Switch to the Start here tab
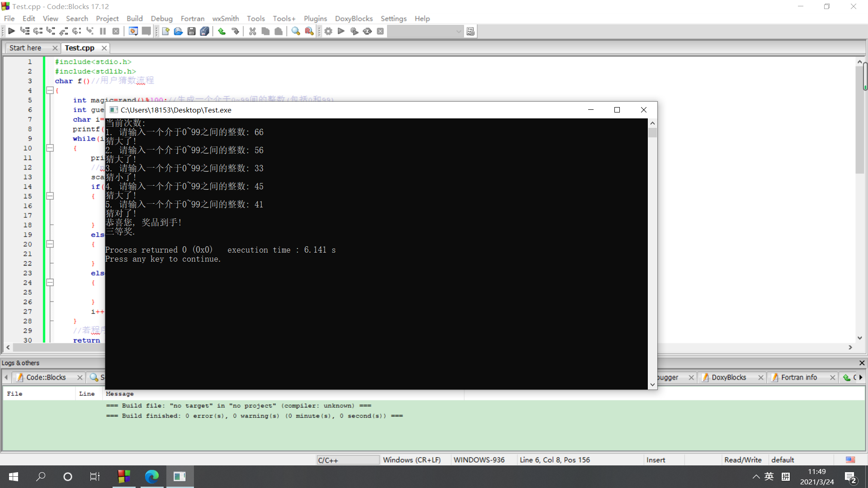 (x=25, y=48)
